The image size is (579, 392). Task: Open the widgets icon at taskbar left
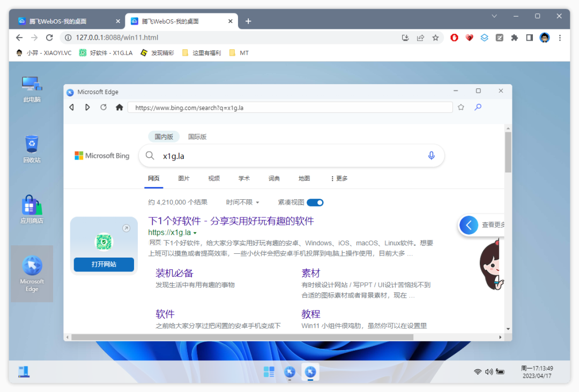pos(24,372)
